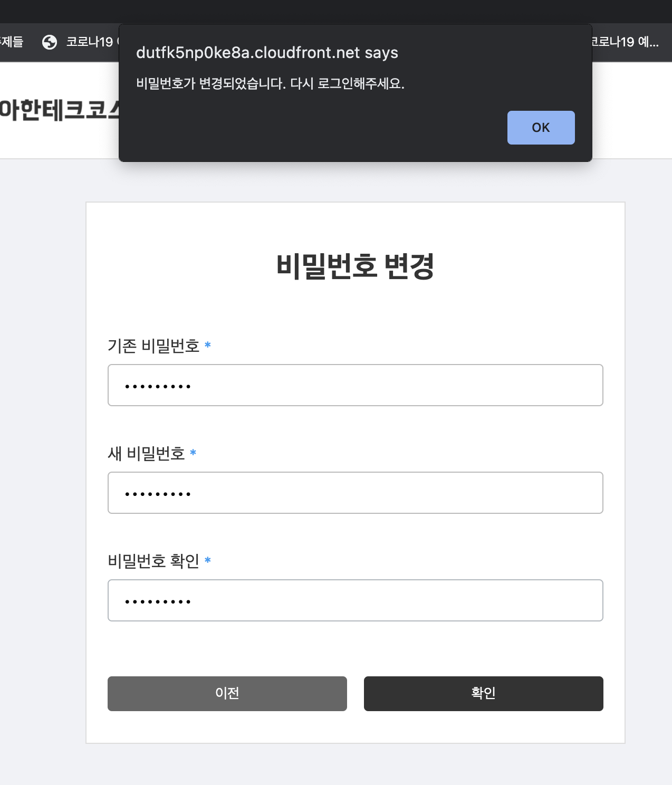The image size is (672, 785).
Task: Click the dutfk5np0ke8a.cloudfront.net dialog title
Action: tap(267, 53)
